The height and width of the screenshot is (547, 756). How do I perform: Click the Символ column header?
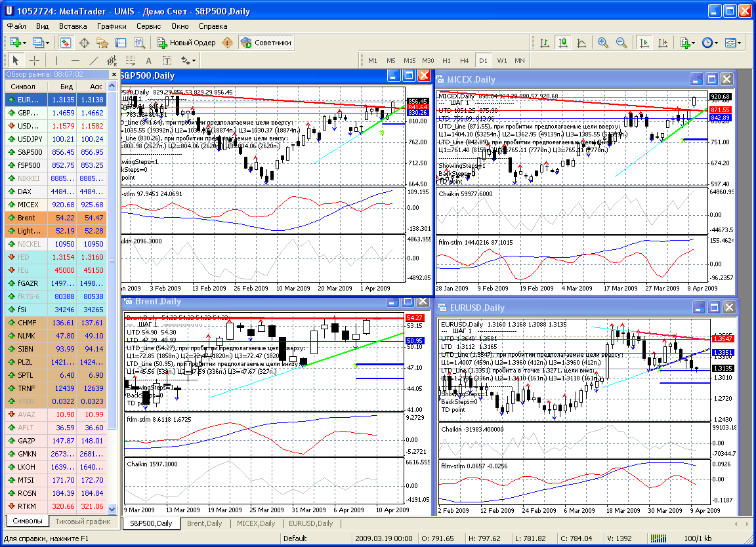point(26,87)
